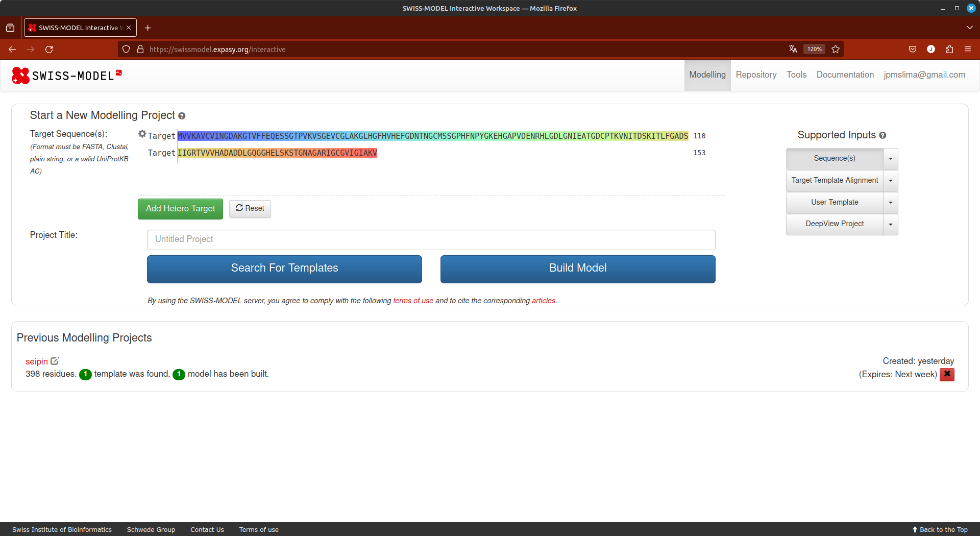Open the Documentation menu
The image size is (980, 536).
845,75
